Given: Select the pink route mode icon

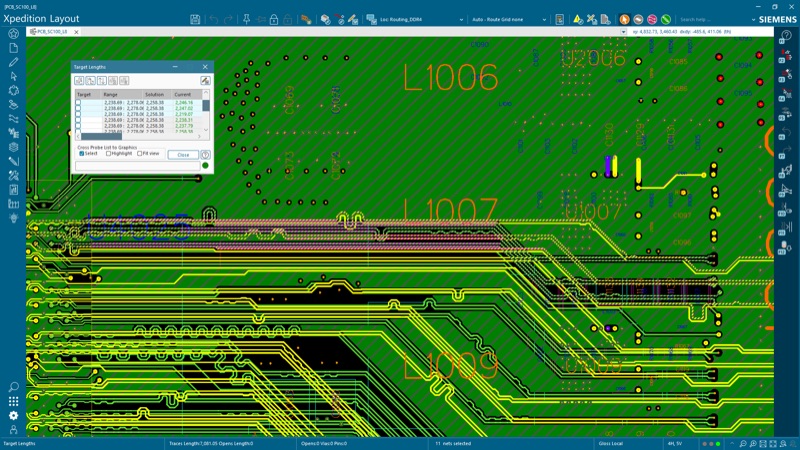Looking at the screenshot, I should coord(652,19).
